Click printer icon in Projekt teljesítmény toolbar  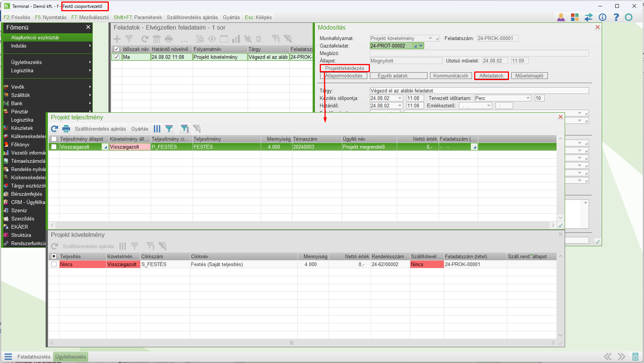pos(66,129)
